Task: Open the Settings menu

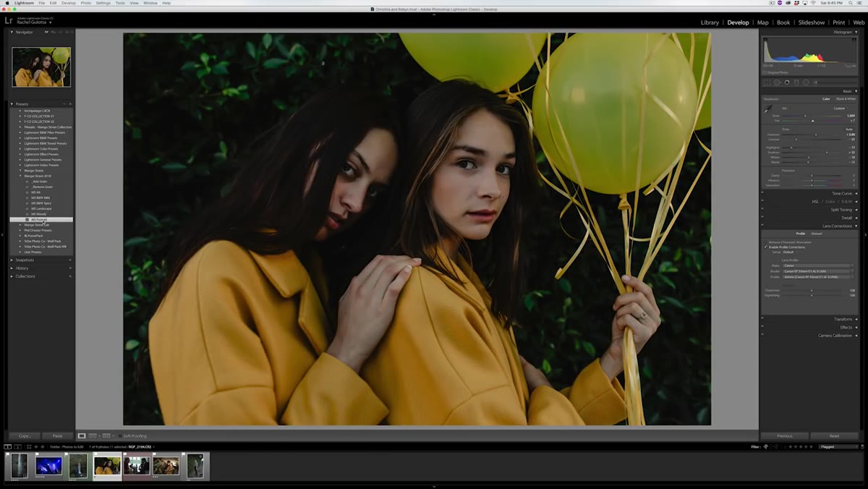Action: click(103, 3)
